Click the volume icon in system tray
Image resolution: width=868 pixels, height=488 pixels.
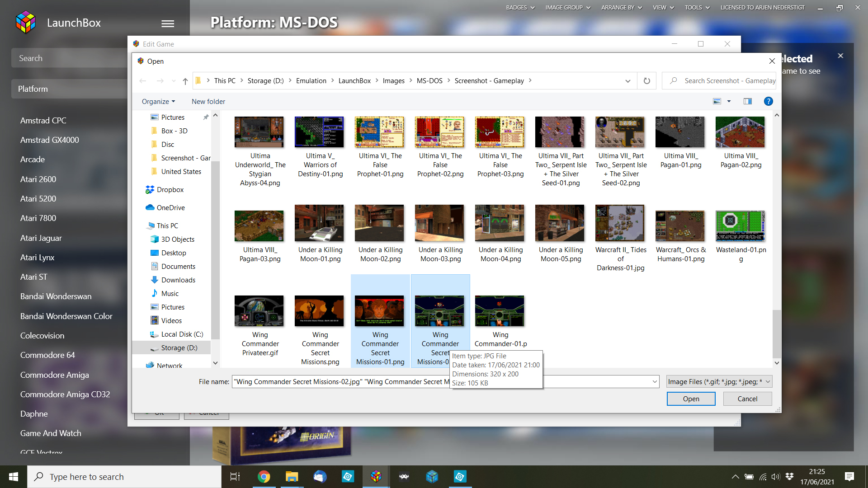(x=776, y=477)
